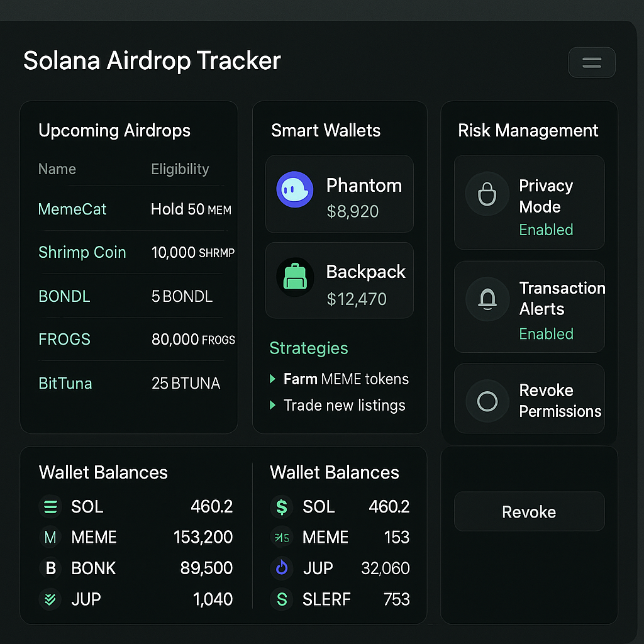Click the Smart Wallets heading
This screenshot has height=644, width=644.
326,130
